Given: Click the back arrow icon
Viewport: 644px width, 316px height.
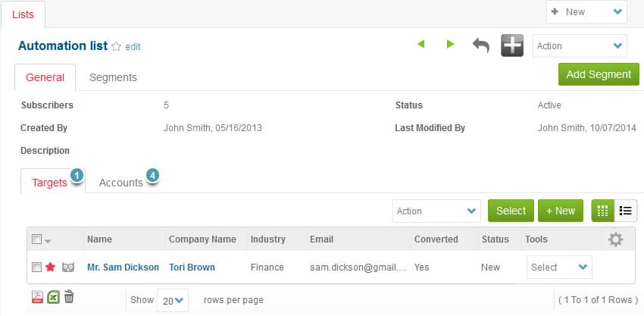Looking at the screenshot, I should point(481,45).
